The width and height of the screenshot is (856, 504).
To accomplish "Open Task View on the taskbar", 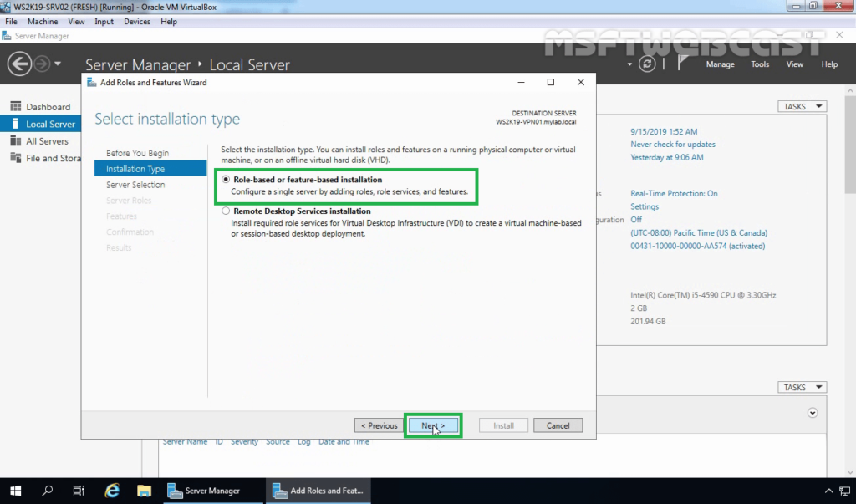I will pyautogui.click(x=79, y=491).
